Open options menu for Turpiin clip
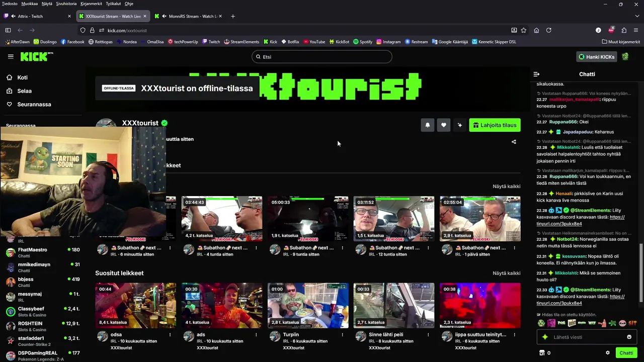 point(342,334)
